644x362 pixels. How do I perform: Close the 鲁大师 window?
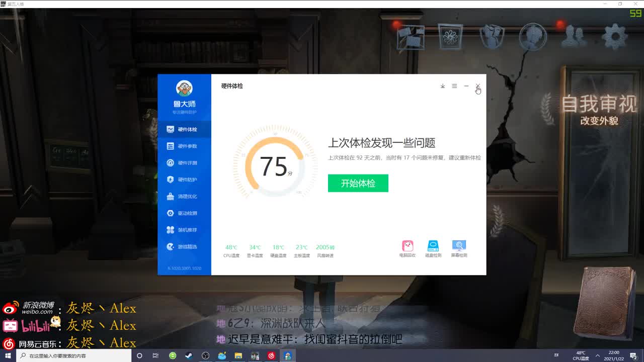click(x=478, y=86)
